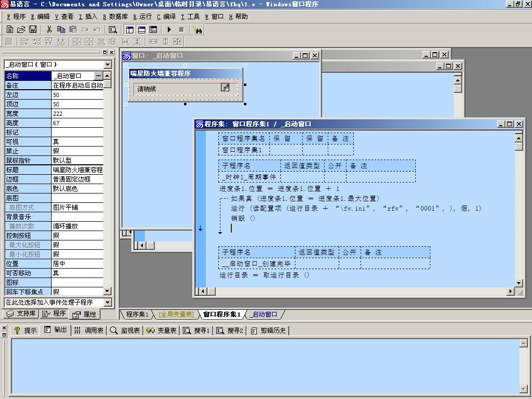Open the 变量表 output tab

(x=162, y=330)
